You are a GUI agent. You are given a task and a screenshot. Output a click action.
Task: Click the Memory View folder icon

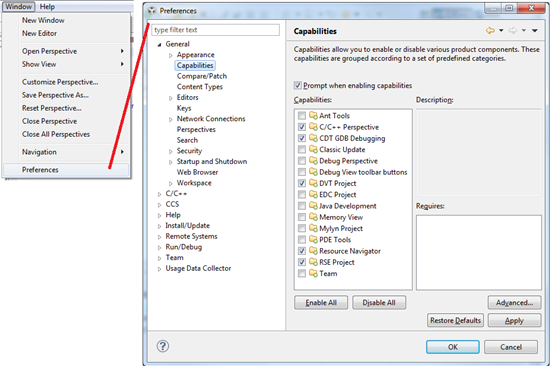pos(313,217)
